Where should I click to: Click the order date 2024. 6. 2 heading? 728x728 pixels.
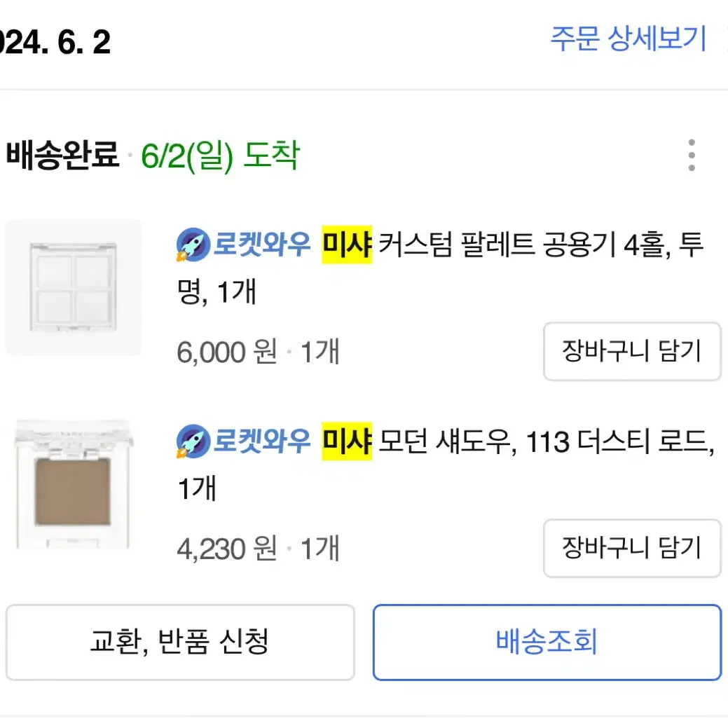(x=55, y=42)
